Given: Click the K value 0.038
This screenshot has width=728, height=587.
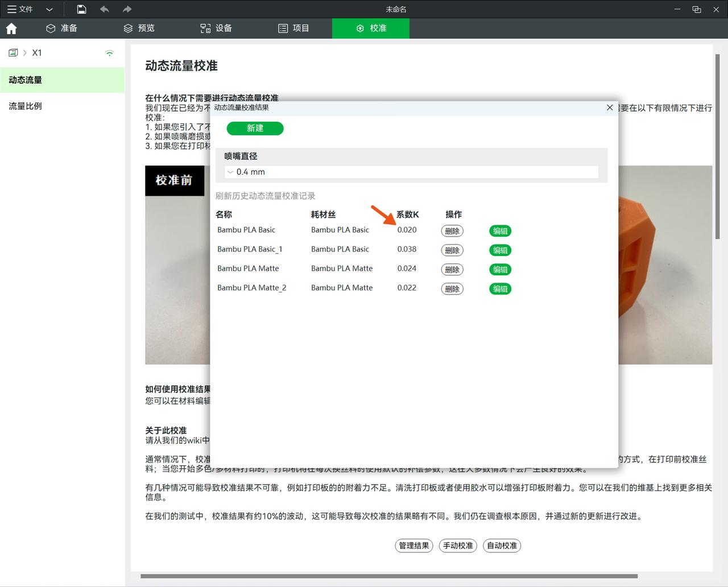Looking at the screenshot, I should (407, 249).
